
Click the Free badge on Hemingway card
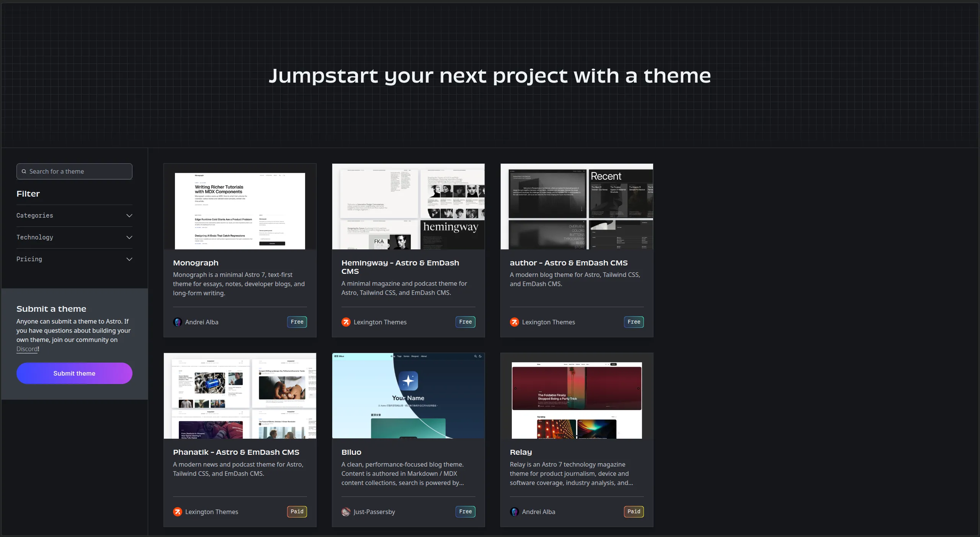tap(465, 322)
